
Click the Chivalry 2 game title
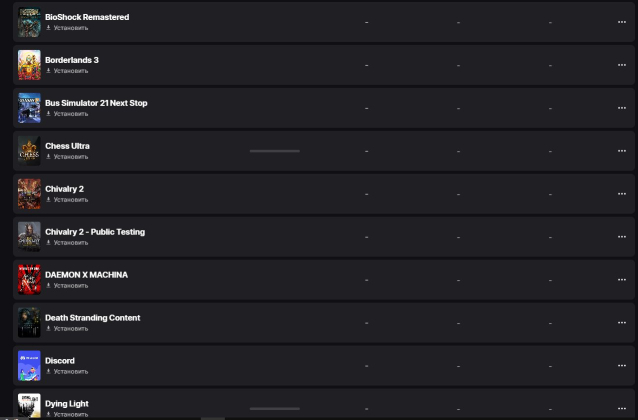coord(67,189)
